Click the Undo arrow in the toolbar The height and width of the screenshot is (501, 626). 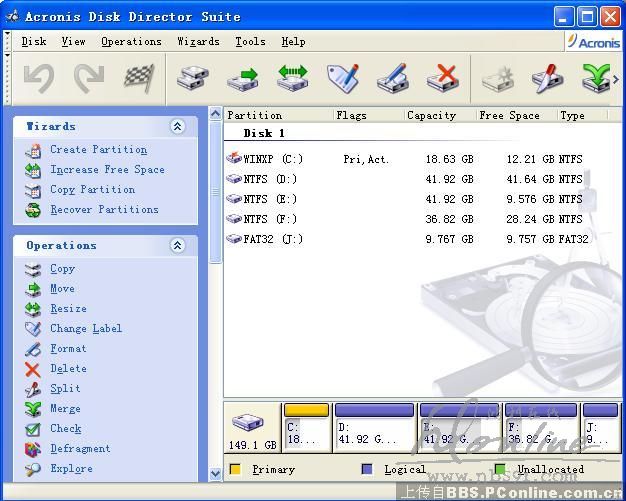coord(39,78)
